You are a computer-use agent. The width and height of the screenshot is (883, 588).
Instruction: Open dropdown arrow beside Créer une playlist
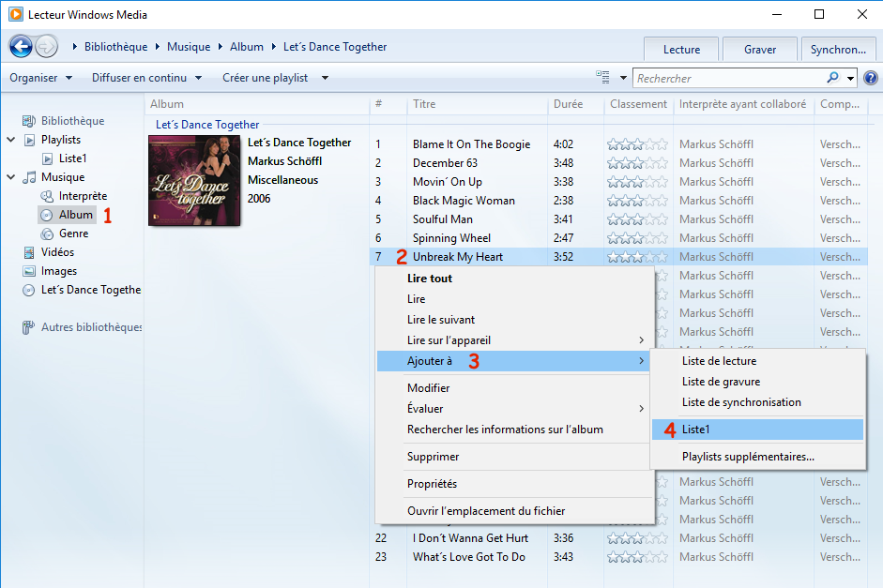(325, 78)
